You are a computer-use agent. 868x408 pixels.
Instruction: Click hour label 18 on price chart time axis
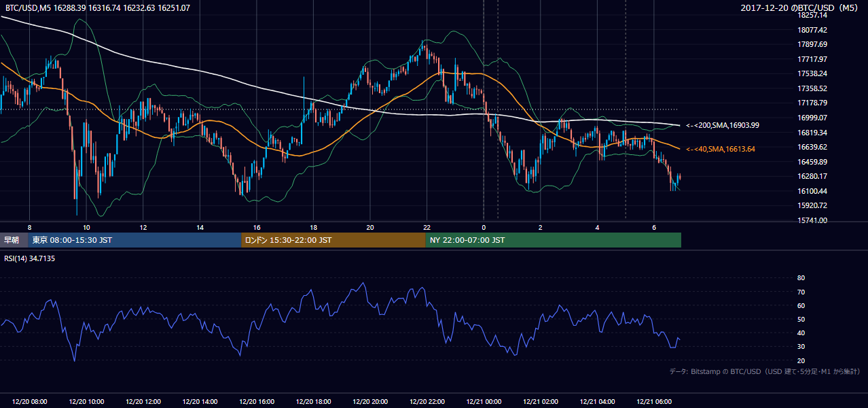pyautogui.click(x=313, y=227)
